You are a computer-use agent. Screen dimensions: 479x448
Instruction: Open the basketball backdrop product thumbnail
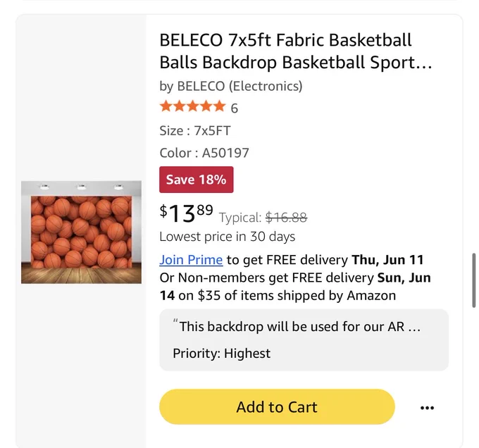pyautogui.click(x=81, y=232)
